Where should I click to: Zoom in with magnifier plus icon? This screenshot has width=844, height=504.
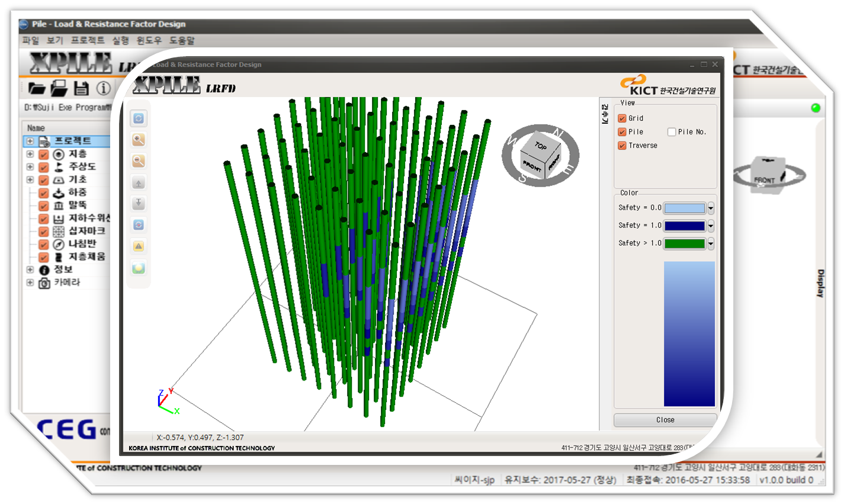point(139,140)
